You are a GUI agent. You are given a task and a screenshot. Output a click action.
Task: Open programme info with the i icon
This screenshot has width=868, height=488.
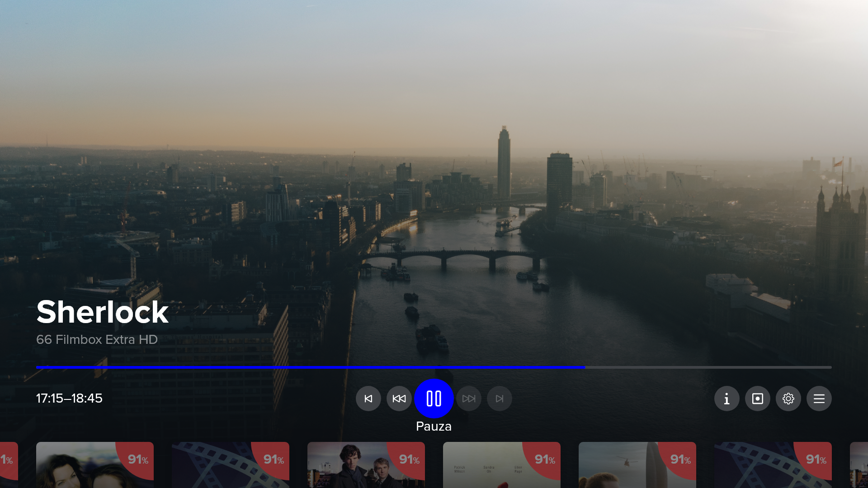(x=727, y=399)
